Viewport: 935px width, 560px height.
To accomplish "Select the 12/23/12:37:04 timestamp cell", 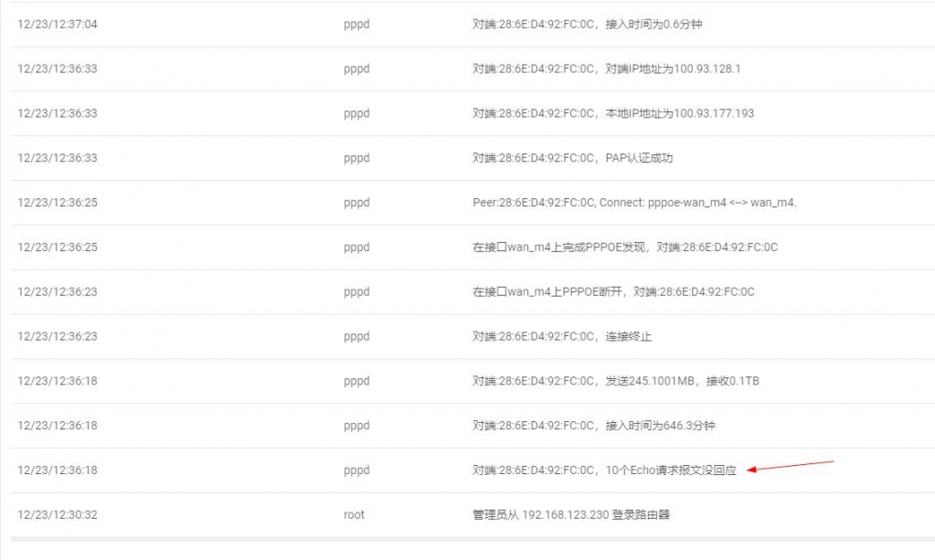I will pos(58,25).
